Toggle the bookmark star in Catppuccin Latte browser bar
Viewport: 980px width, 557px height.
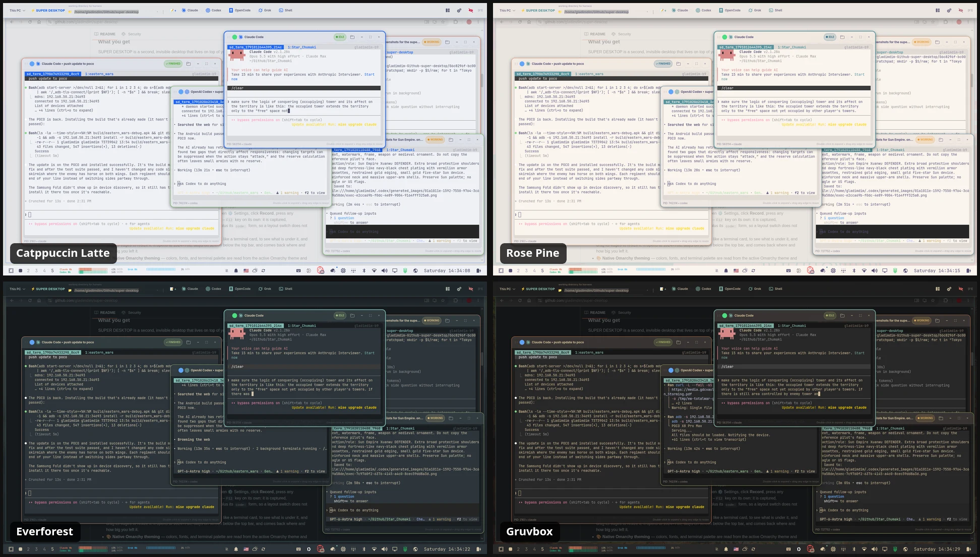pyautogui.click(x=443, y=22)
